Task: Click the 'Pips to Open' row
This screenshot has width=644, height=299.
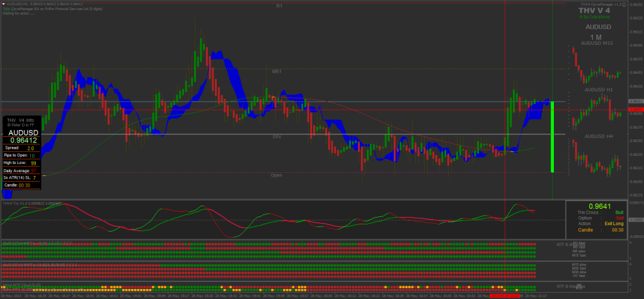Action: point(21,155)
